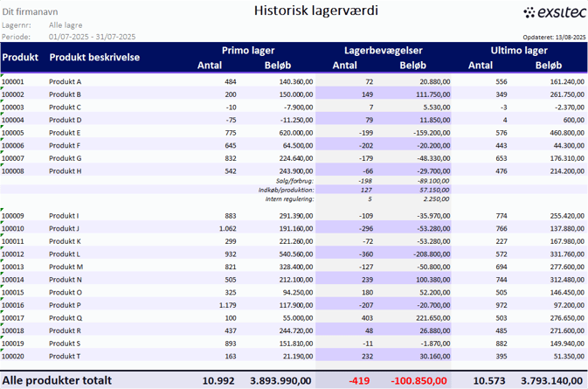Click the 'Dit firmanavn' company name
Viewport: 588px width, 389px height.
[x=27, y=13]
